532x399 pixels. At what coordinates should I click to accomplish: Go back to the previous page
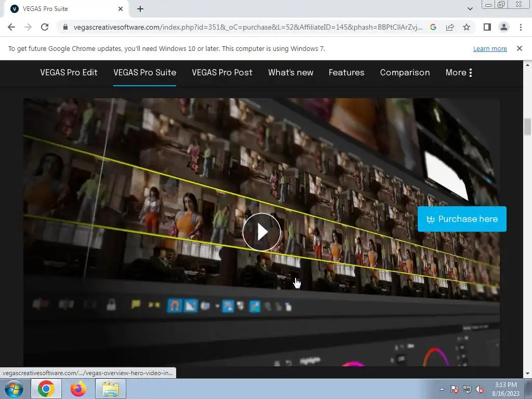(11, 27)
